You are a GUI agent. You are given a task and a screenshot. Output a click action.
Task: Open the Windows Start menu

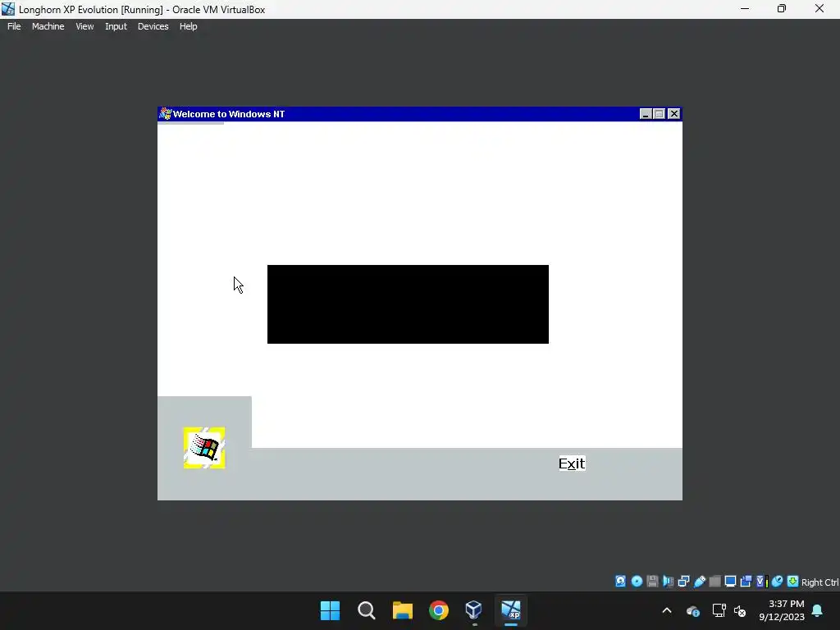[330, 610]
